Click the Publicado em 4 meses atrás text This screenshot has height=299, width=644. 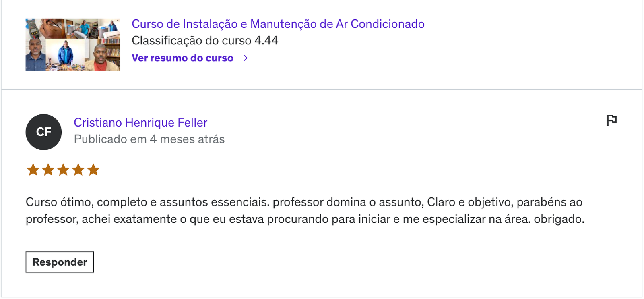pyautogui.click(x=149, y=139)
